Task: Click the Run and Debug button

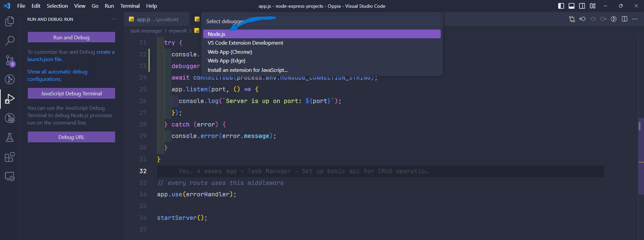Action: coord(71,37)
